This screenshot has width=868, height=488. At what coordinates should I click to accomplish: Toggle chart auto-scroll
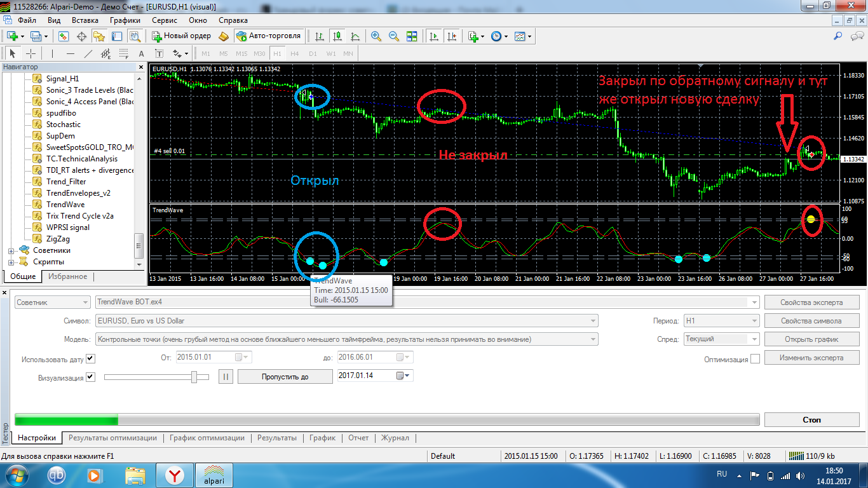coord(435,36)
